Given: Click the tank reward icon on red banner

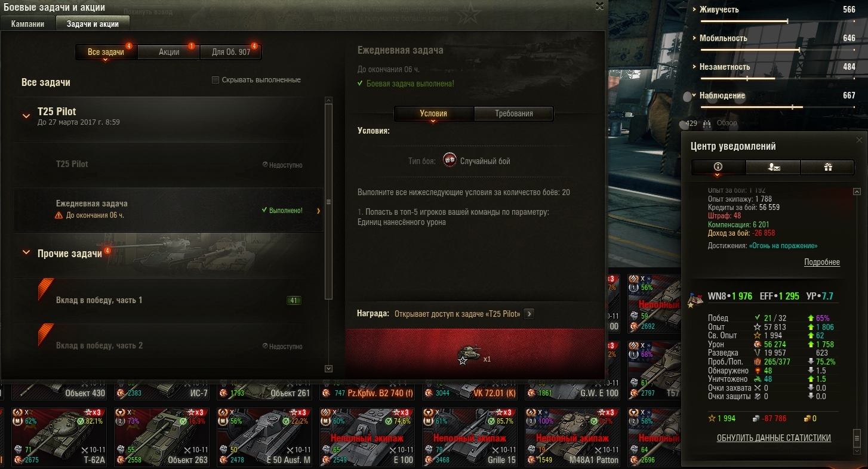Looking at the screenshot, I should 469,354.
